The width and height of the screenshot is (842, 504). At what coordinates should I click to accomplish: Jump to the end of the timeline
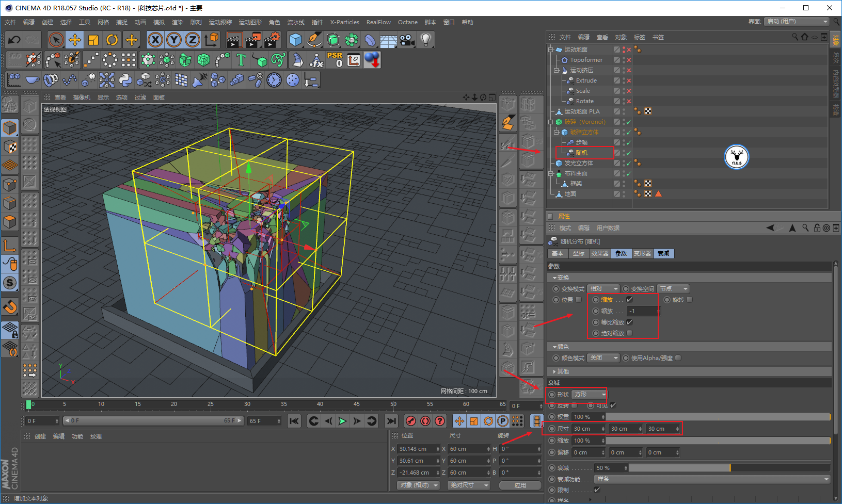pos(391,421)
